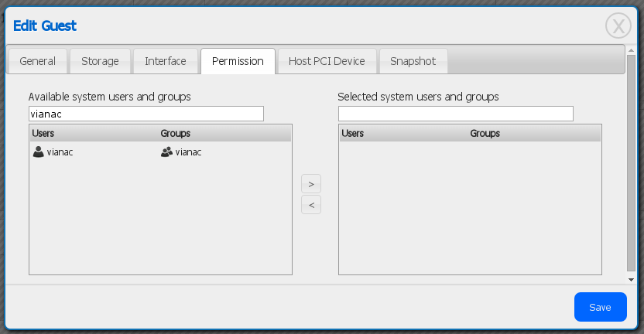Open the General tab
Image resolution: width=644 pixels, height=334 pixels.
coord(37,61)
